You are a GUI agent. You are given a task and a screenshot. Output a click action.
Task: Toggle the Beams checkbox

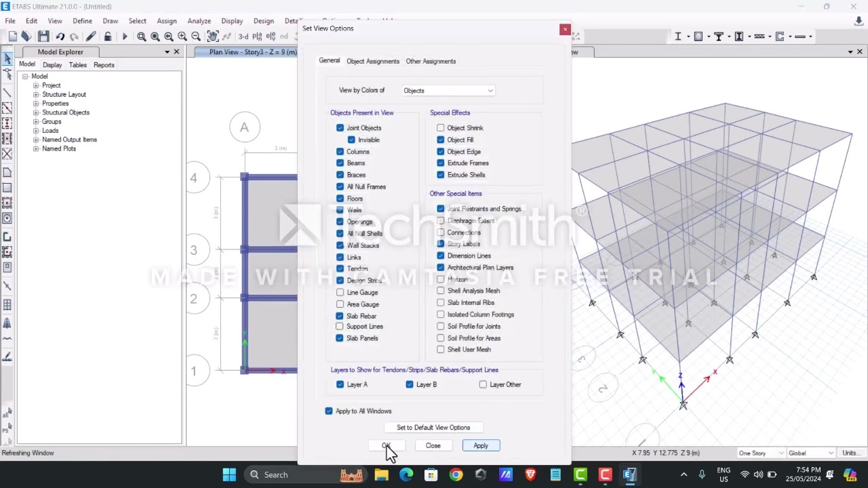(x=340, y=163)
